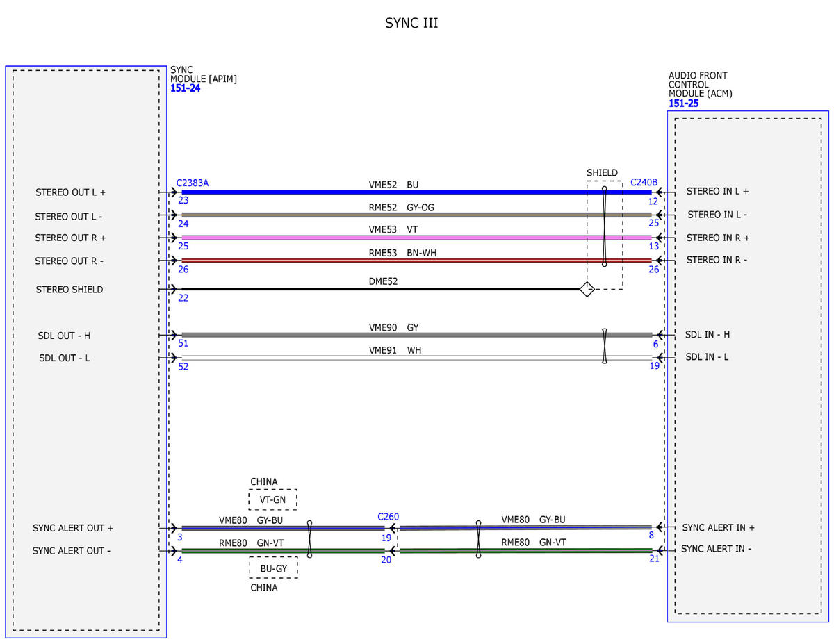
Task: Click twisted pair symbol right of C260
Action: point(479,539)
